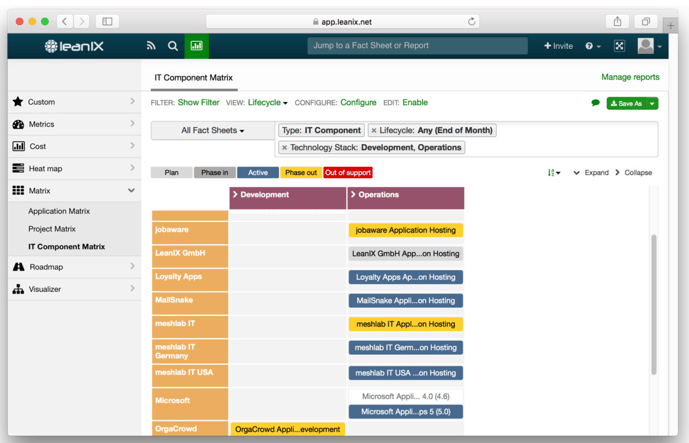Click the Active legend swatch
This screenshot has width=689, height=443.
(x=257, y=173)
